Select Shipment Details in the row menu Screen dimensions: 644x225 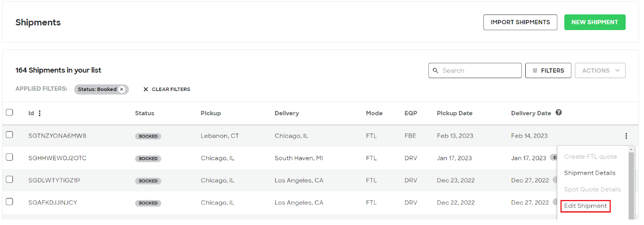point(590,173)
